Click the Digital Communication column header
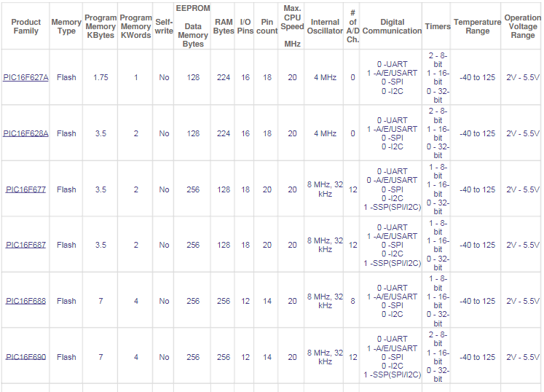This screenshot has height=392, width=544. click(392, 26)
